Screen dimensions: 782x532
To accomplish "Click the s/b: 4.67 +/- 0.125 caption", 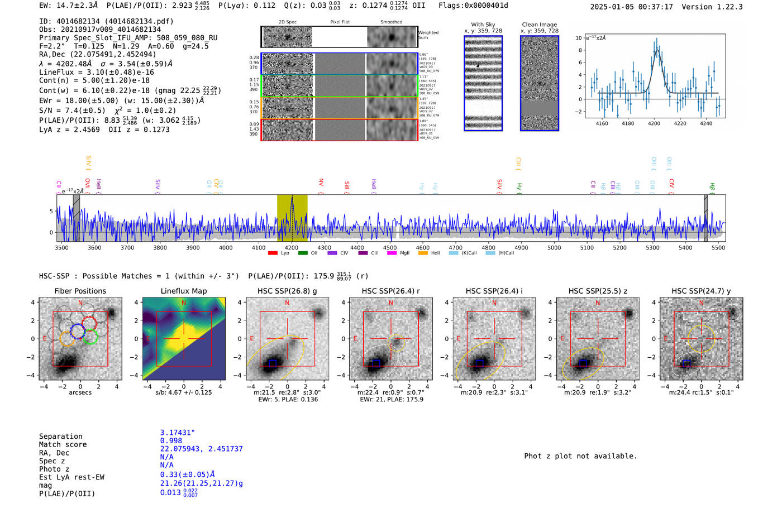I will pos(184,392).
